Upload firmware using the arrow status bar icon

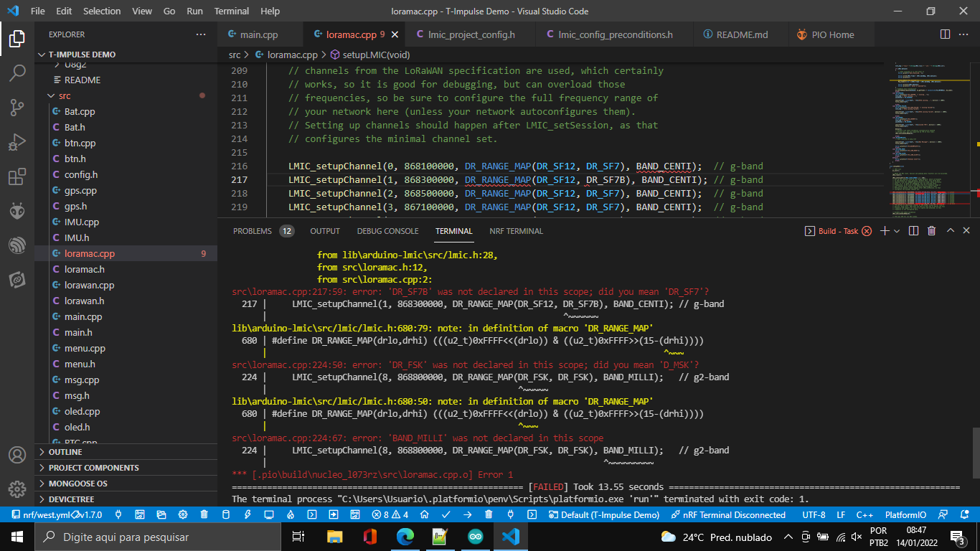pos(467,514)
